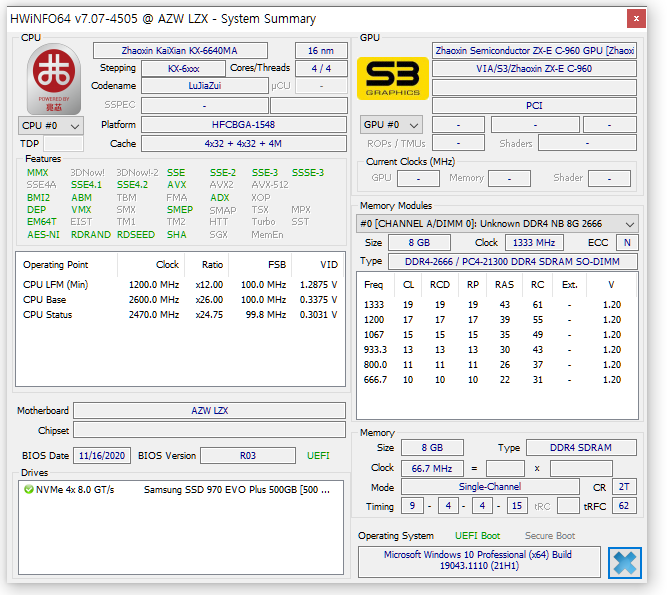Viewport: 667px width, 595px height.
Task: Click the Operating System field Windows 10 Professional
Action: [x=479, y=561]
